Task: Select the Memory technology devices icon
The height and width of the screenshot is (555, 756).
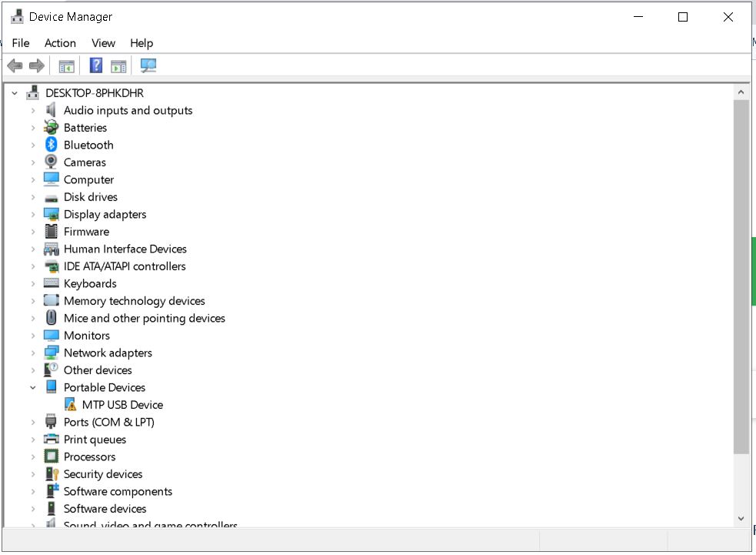Action: (x=51, y=300)
